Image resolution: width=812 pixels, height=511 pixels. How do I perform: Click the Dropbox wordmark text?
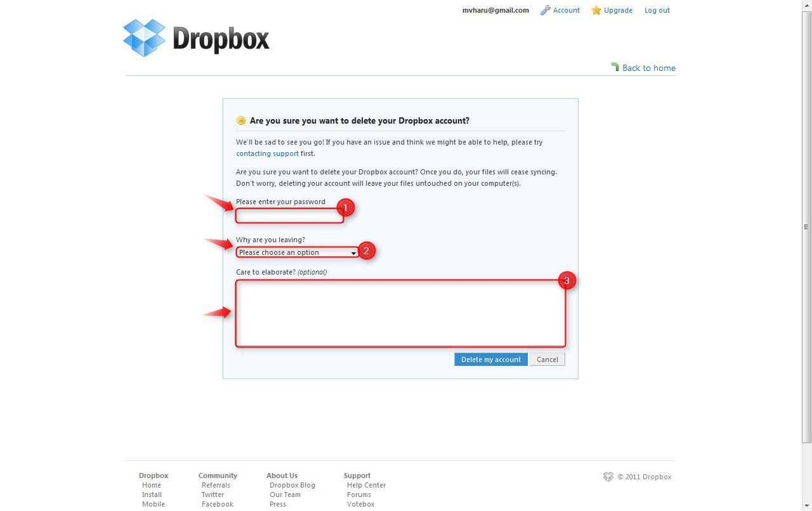coord(221,39)
